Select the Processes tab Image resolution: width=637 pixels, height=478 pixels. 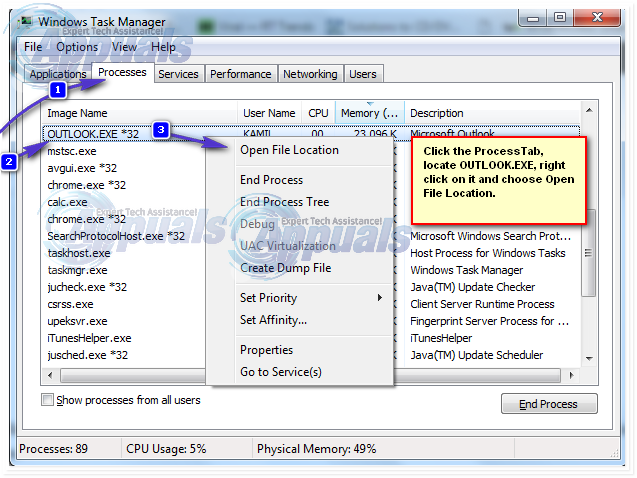click(x=122, y=72)
